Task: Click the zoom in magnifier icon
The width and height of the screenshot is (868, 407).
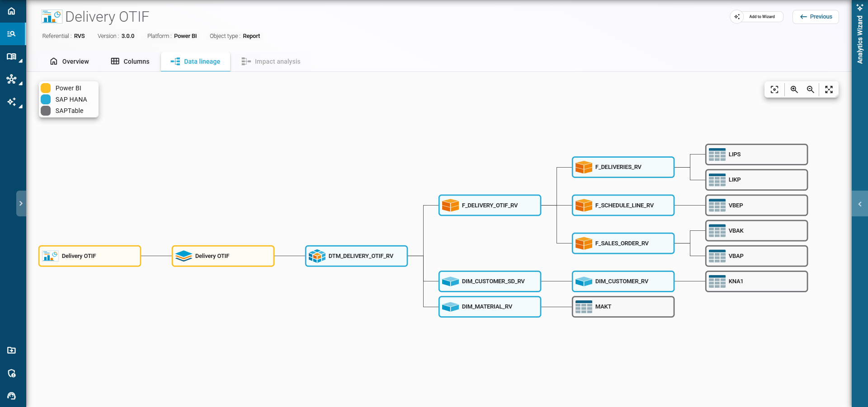Action: (794, 89)
